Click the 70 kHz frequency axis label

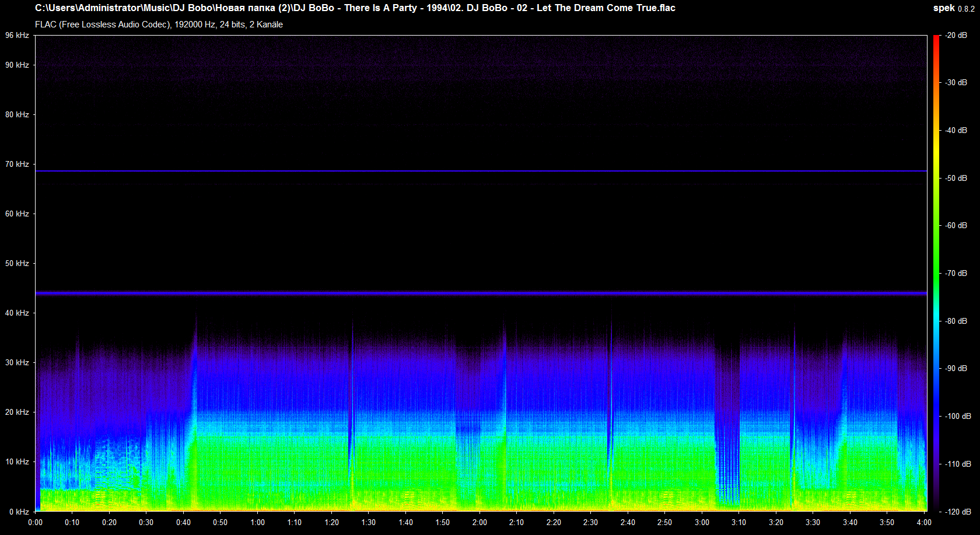17,164
